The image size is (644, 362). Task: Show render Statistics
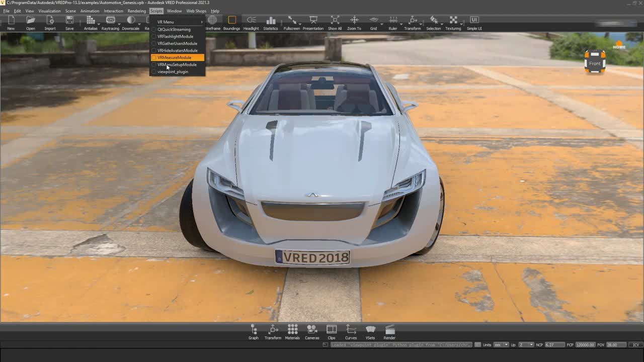pyautogui.click(x=271, y=23)
